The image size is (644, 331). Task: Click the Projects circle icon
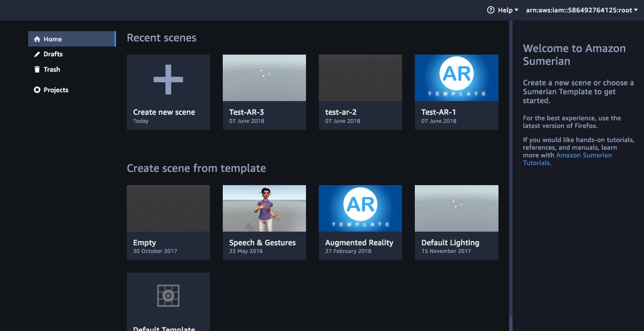pyautogui.click(x=37, y=90)
